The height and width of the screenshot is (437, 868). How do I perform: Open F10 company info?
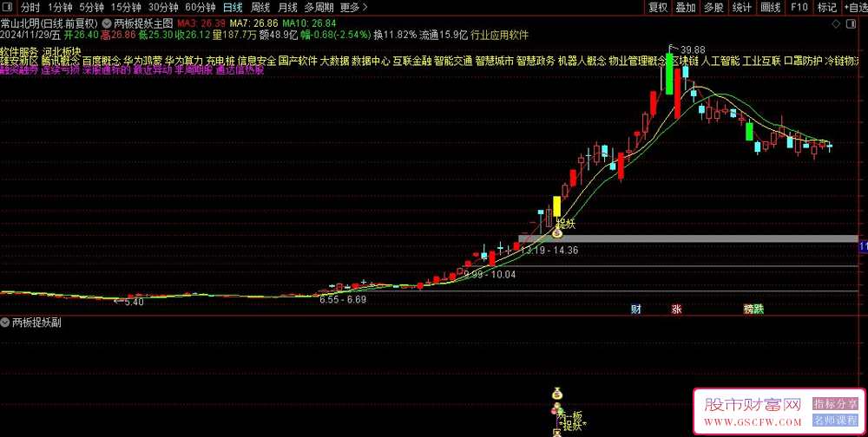click(799, 8)
